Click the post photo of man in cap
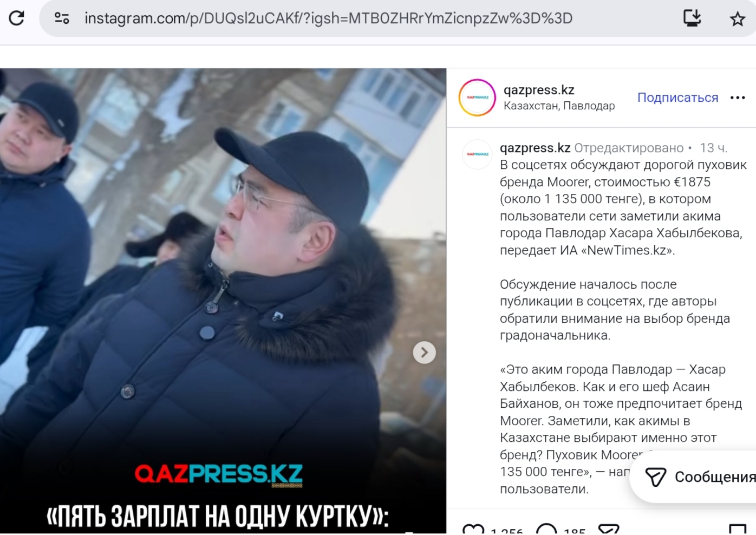Screen dimensions: 756x535 click(x=223, y=301)
